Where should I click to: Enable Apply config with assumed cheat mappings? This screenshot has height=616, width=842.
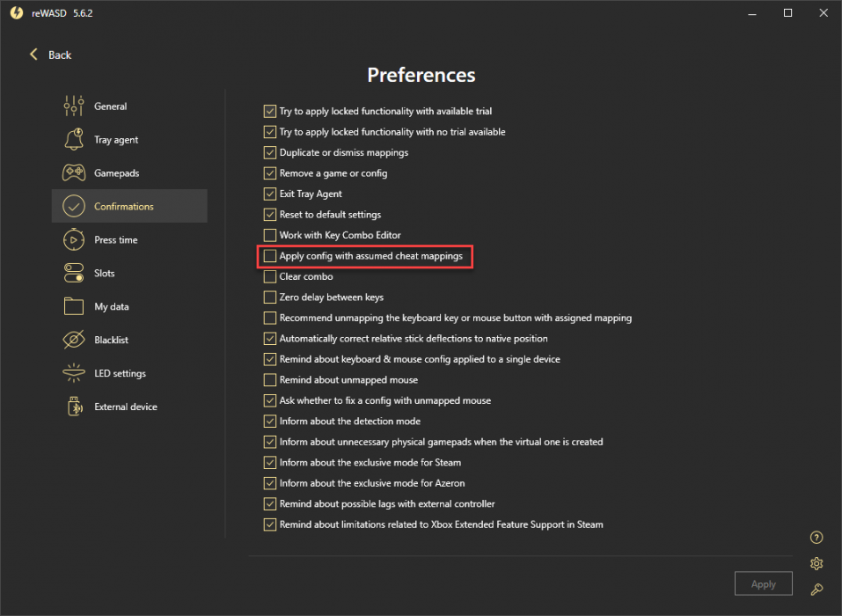(x=269, y=255)
